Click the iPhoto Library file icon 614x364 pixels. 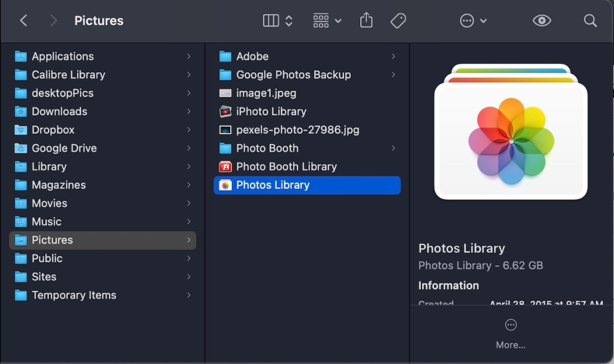tap(225, 112)
